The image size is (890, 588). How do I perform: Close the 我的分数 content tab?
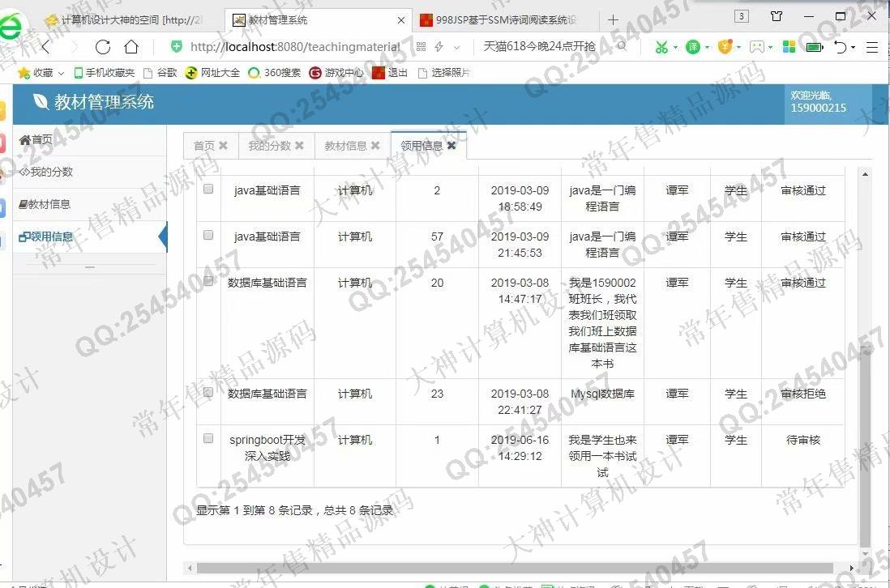pyautogui.click(x=299, y=146)
